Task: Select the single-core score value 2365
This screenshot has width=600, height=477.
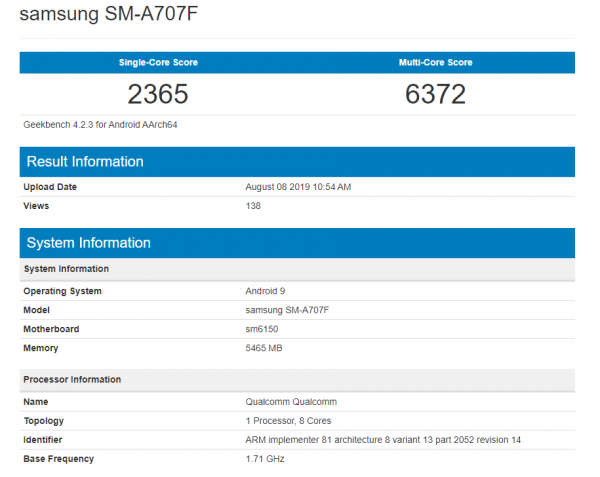Action: click(158, 94)
